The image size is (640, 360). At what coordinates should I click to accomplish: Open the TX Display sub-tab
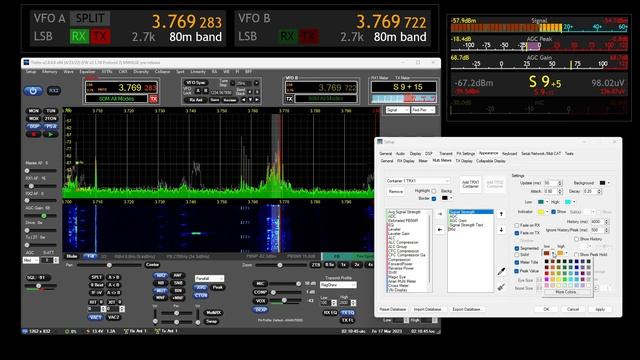point(464,161)
